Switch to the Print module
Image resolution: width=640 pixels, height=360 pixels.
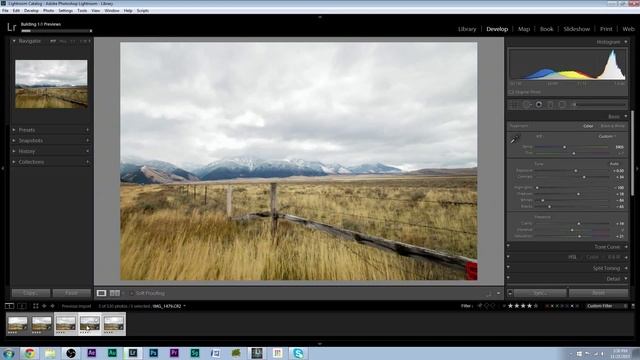click(x=606, y=29)
